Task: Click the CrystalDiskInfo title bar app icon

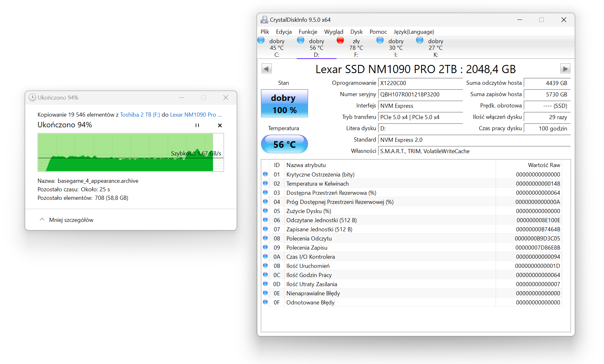Action: tap(264, 20)
